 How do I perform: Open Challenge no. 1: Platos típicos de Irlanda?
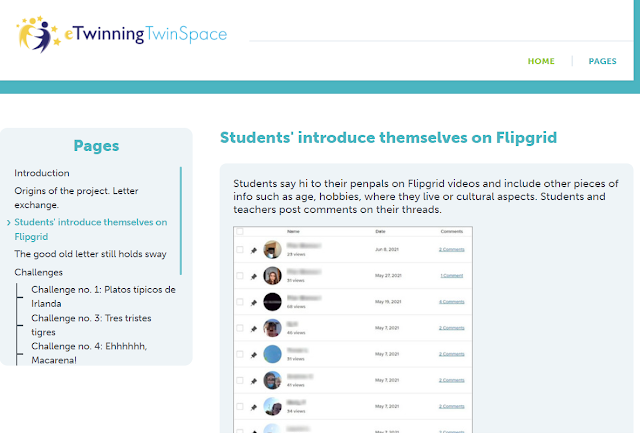click(x=103, y=297)
